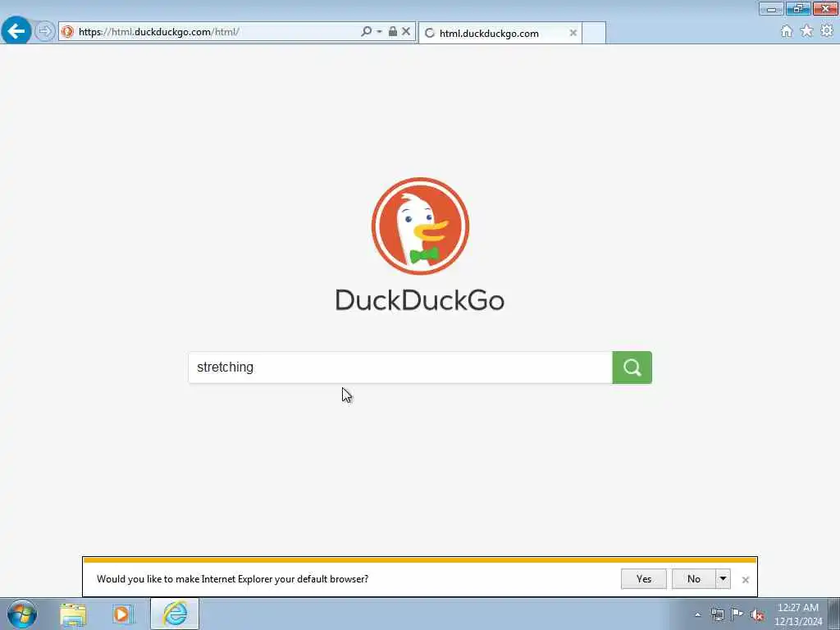The width and height of the screenshot is (840, 630).
Task: Click the network status tray icon
Action: click(x=717, y=614)
